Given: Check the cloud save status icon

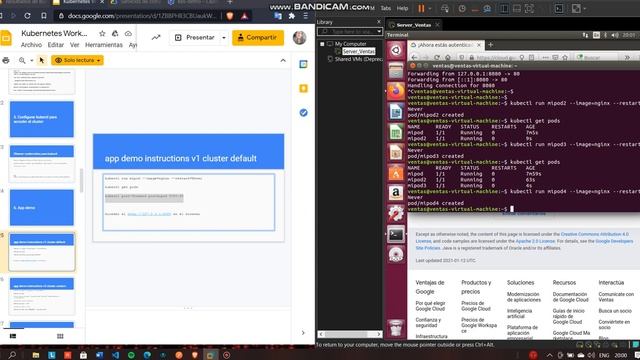Looking at the screenshot, I should (x=128, y=33).
